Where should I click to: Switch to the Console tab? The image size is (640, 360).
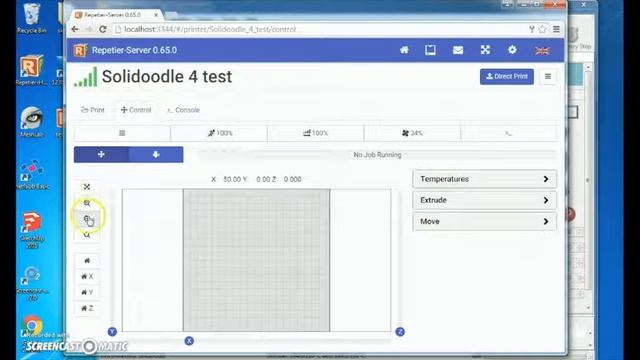click(x=183, y=110)
